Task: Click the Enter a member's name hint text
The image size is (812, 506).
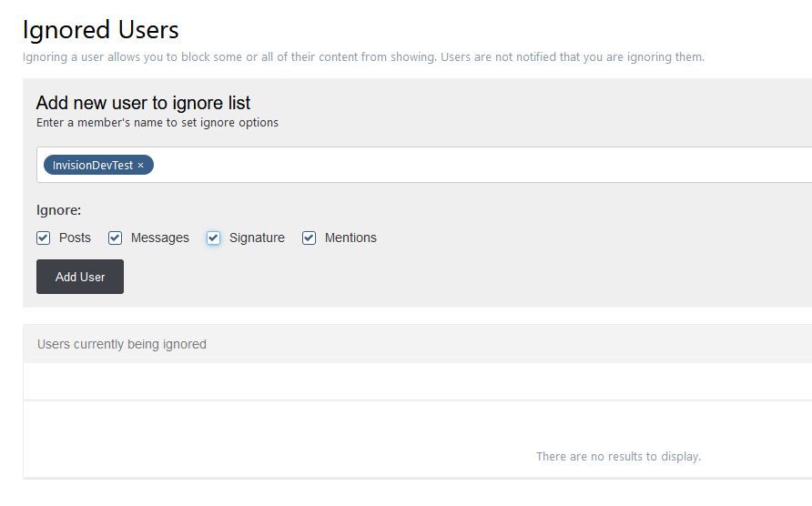Action: tap(157, 123)
